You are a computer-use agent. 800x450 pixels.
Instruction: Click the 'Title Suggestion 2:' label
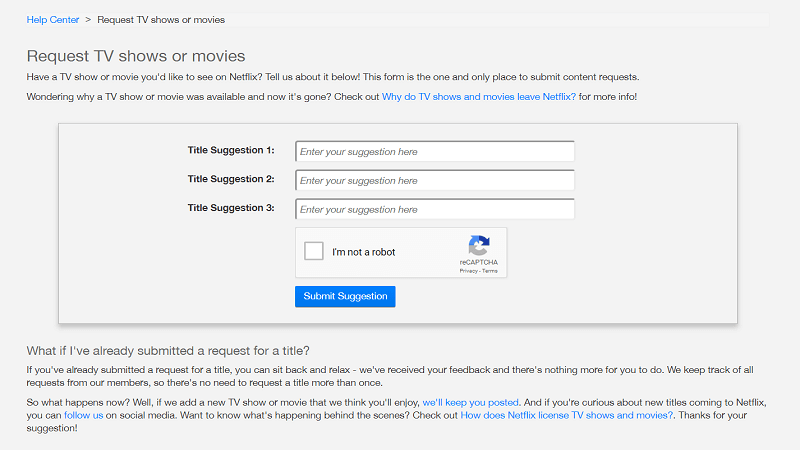click(230, 179)
